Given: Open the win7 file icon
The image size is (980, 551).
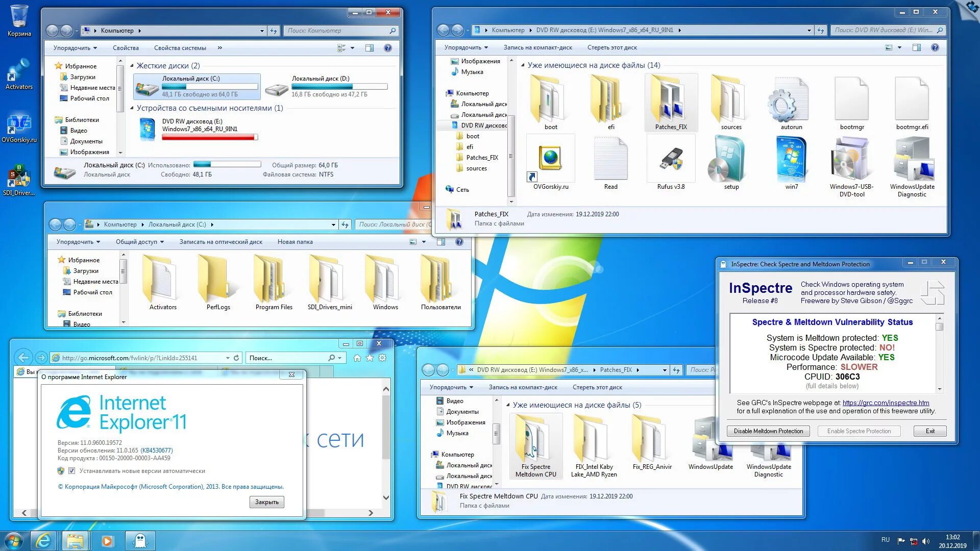Looking at the screenshot, I should click(791, 162).
